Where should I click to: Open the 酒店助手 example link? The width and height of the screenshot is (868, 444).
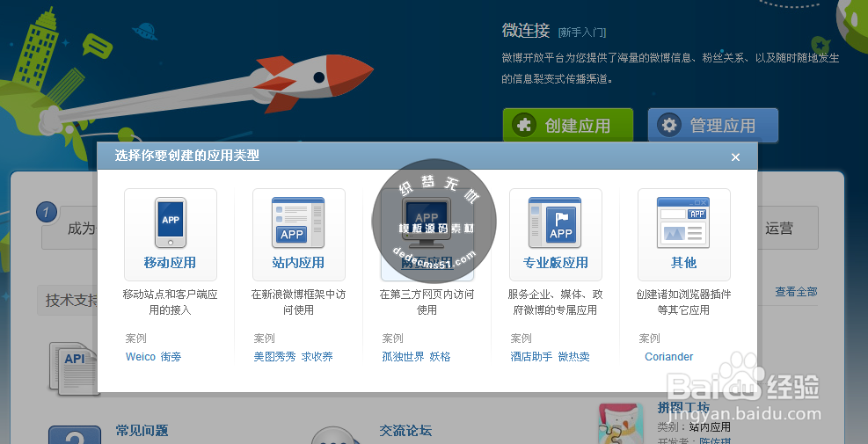pos(531,357)
